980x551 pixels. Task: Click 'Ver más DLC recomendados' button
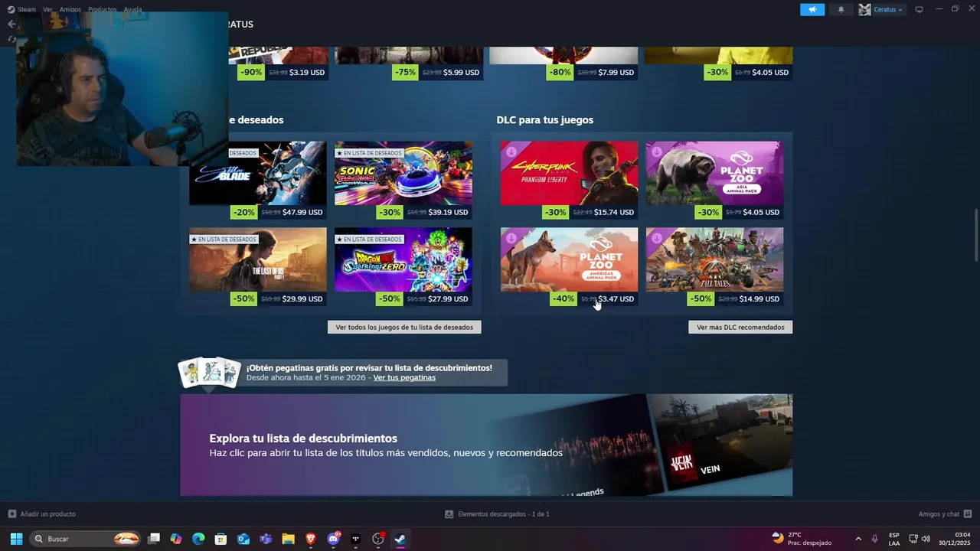(x=740, y=327)
